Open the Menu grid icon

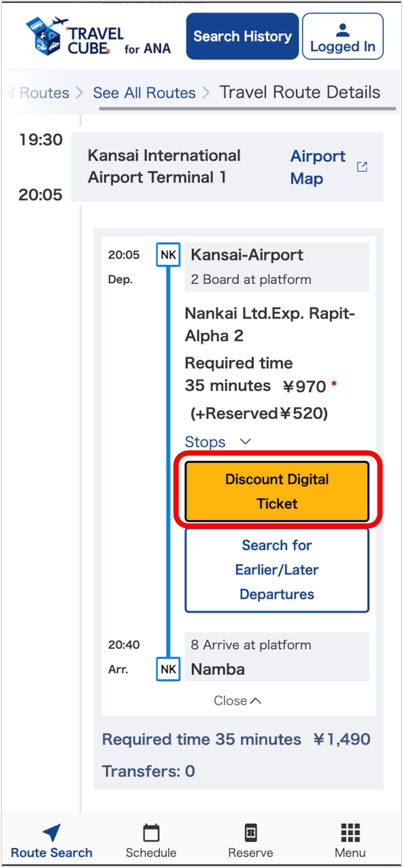point(350,833)
